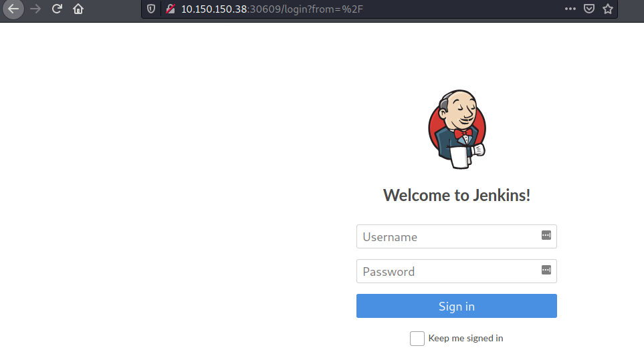This screenshot has width=644, height=362.
Task: Focus the Password input field
Action: point(456,271)
